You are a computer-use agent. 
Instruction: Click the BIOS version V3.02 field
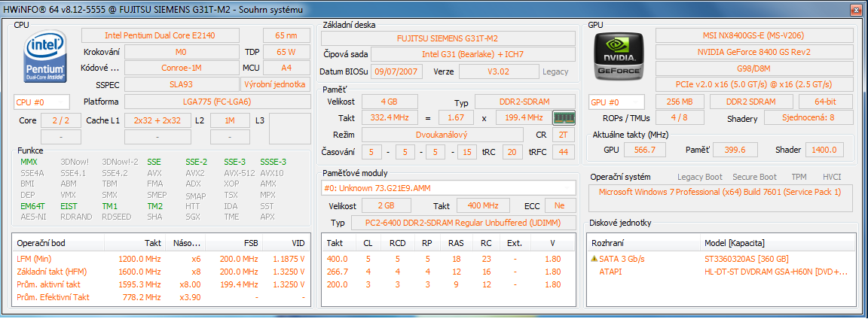click(498, 72)
